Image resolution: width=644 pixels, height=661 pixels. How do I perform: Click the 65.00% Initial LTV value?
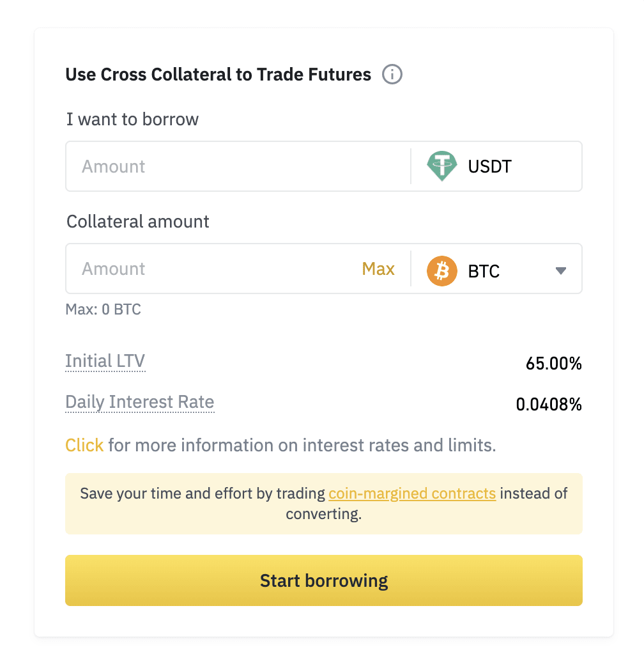click(553, 363)
